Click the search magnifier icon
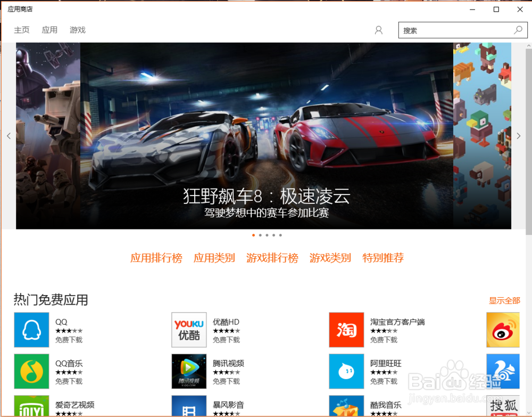 point(518,30)
